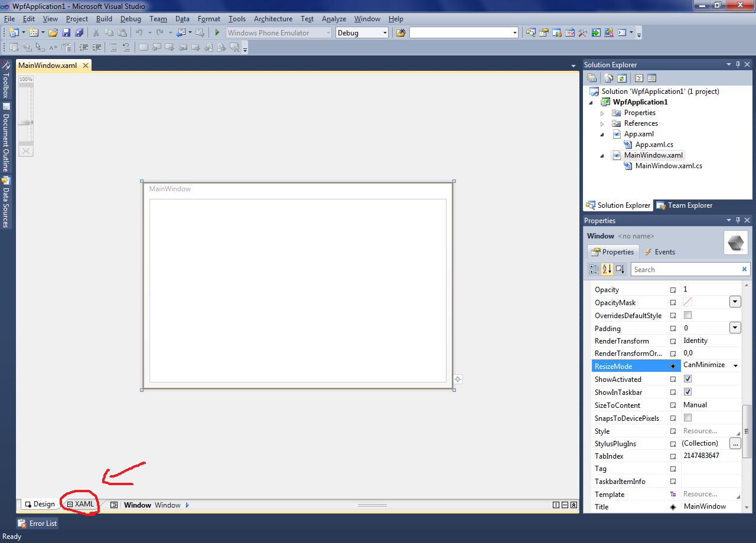This screenshot has width=756, height=543.
Task: Collapse the WpfApplication1 project node
Action: tap(592, 103)
